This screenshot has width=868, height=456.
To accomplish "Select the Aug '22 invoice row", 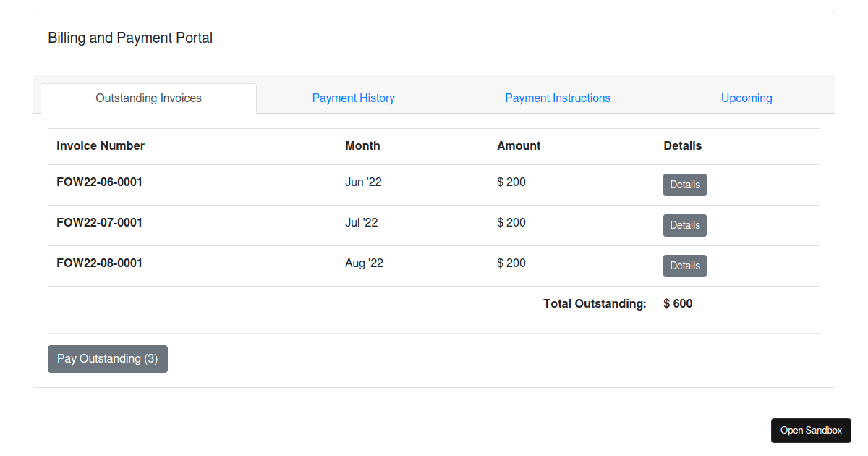I will (363, 263).
